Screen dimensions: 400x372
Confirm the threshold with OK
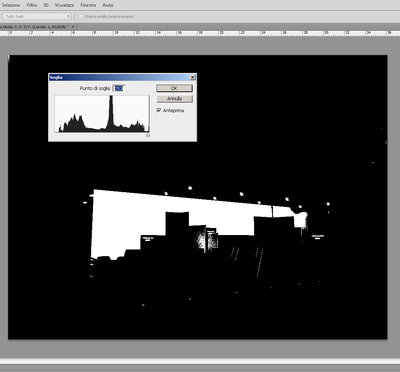point(174,88)
